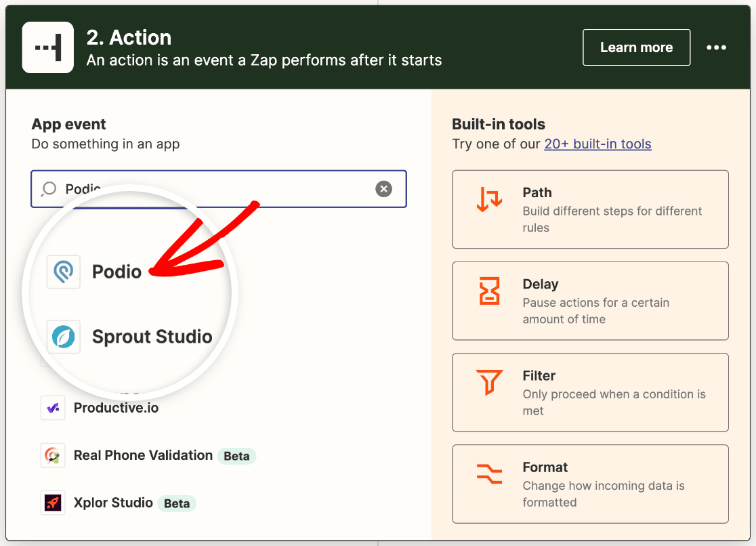Click the Filter funnel icon
Viewport: 756px width, 546px height.
[x=489, y=382]
